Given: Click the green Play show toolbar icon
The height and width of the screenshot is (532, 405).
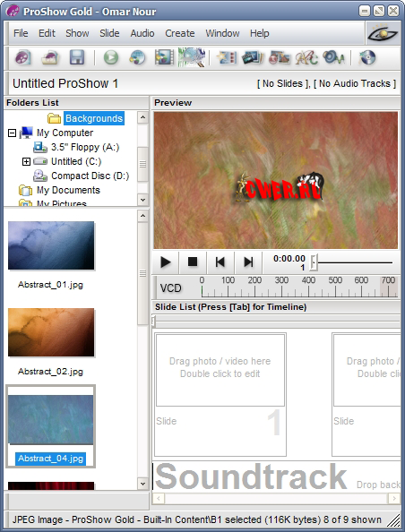Looking at the screenshot, I should coord(111,57).
